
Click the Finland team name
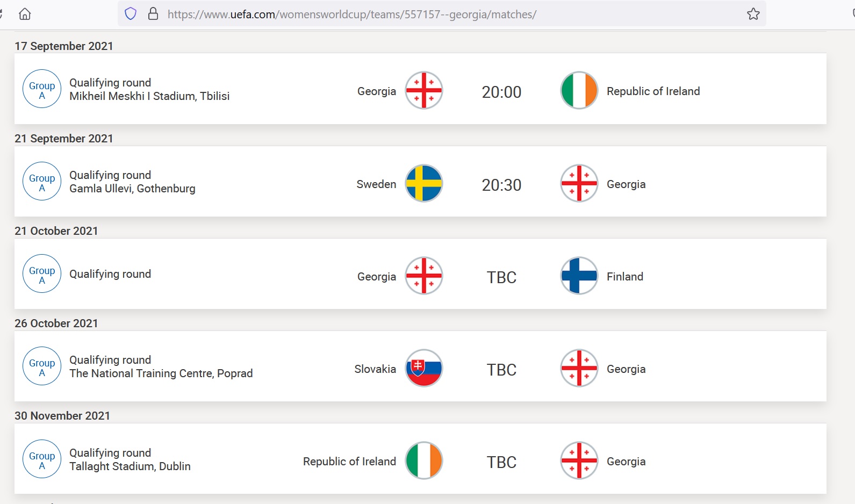coord(624,277)
